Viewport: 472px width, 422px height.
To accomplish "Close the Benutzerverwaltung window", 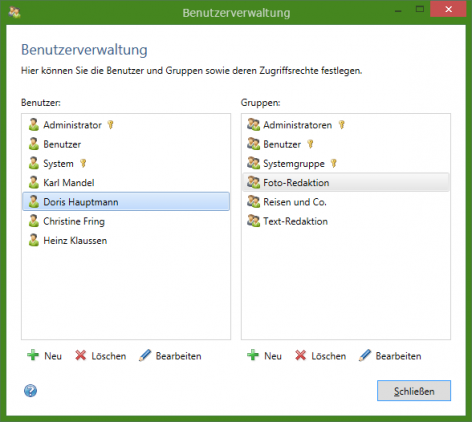I will tap(448, 9).
